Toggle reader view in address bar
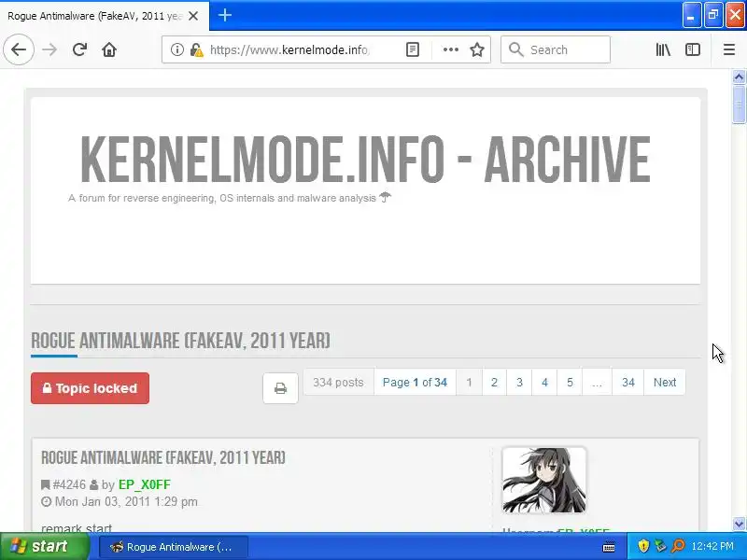The image size is (747, 560). coord(413,49)
